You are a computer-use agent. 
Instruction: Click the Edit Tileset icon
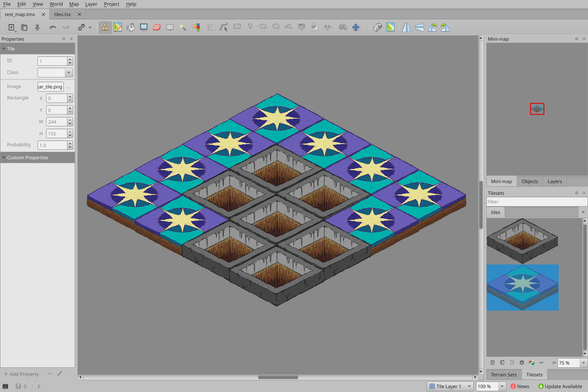(x=522, y=363)
